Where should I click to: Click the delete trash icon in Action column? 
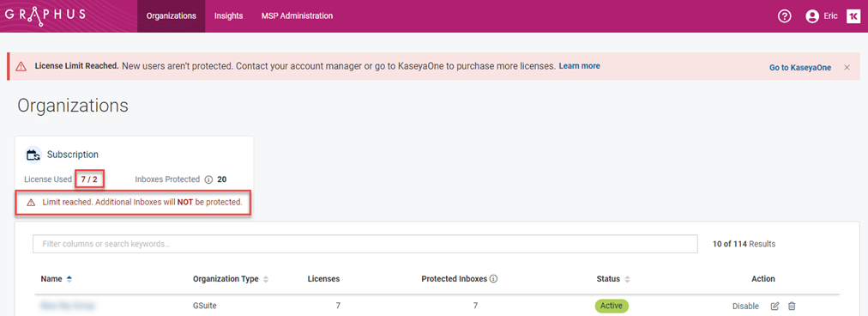click(792, 306)
